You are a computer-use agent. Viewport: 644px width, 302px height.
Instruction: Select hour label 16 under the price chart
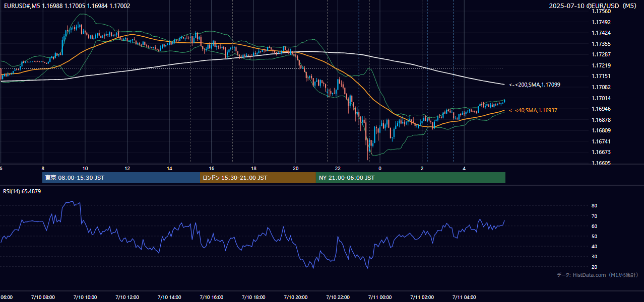(212, 168)
